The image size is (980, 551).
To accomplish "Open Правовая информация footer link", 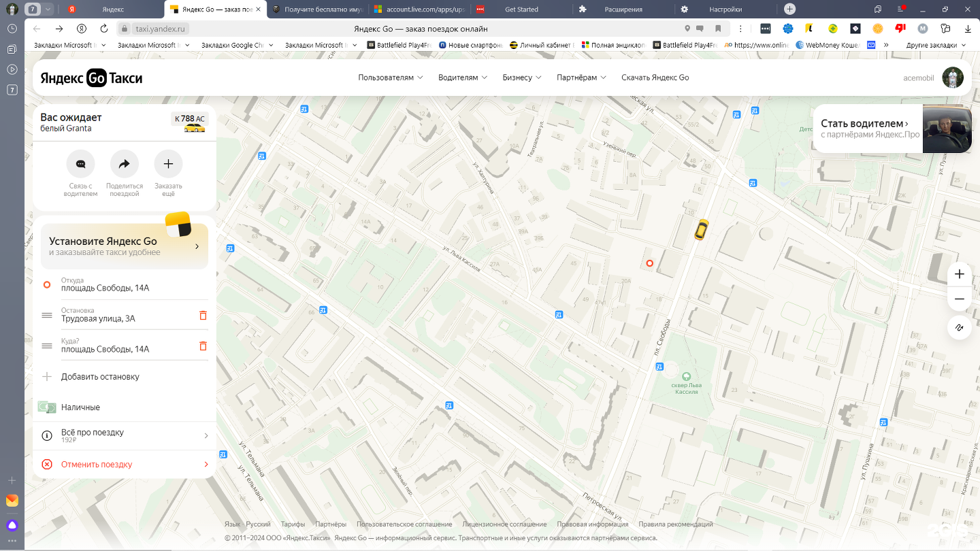I will pyautogui.click(x=593, y=524).
